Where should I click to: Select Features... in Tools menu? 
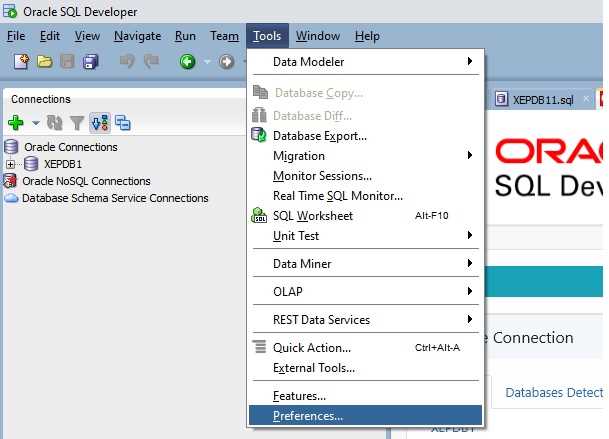[365, 396]
